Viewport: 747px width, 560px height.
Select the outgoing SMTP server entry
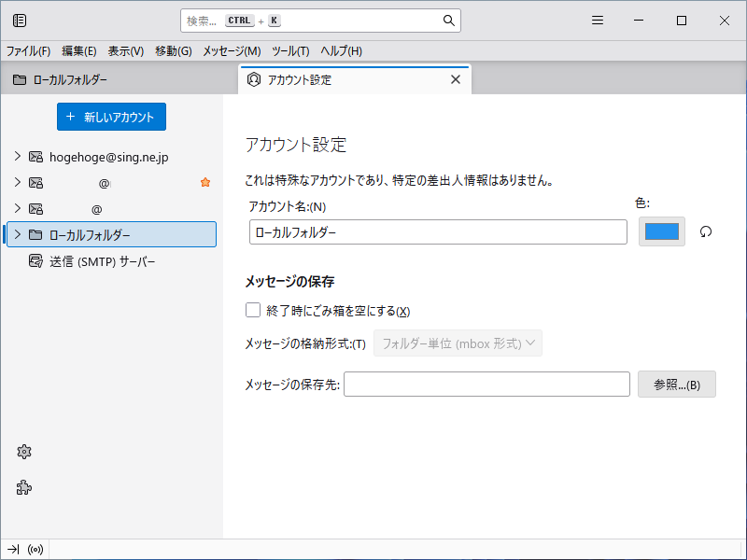(102, 261)
